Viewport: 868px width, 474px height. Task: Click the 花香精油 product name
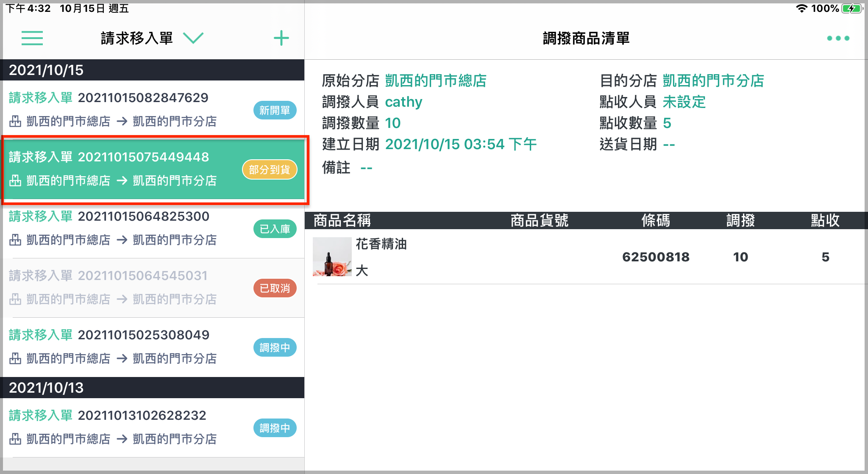(381, 244)
